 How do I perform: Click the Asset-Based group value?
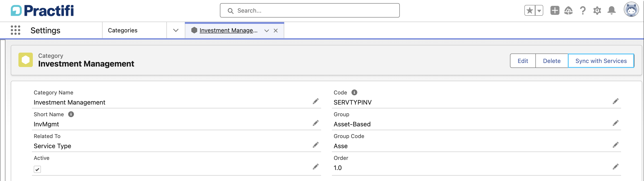(x=352, y=124)
